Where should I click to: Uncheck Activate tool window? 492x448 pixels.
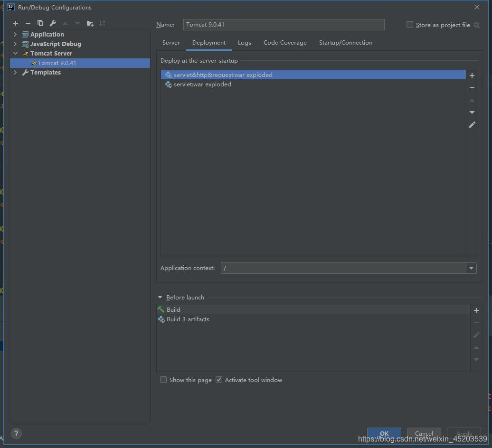point(219,380)
